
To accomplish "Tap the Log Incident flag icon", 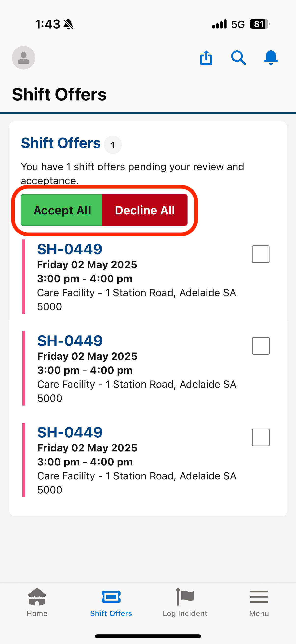I will [x=185, y=597].
